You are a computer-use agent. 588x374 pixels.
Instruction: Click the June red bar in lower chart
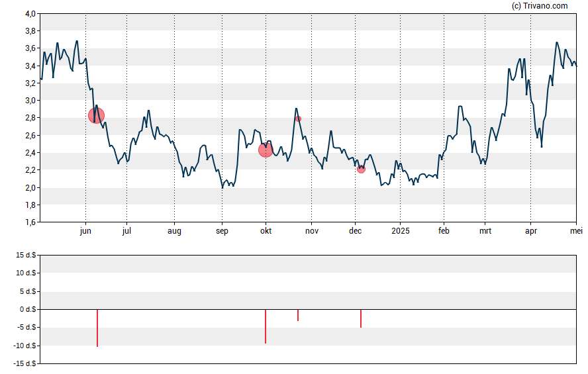97,328
